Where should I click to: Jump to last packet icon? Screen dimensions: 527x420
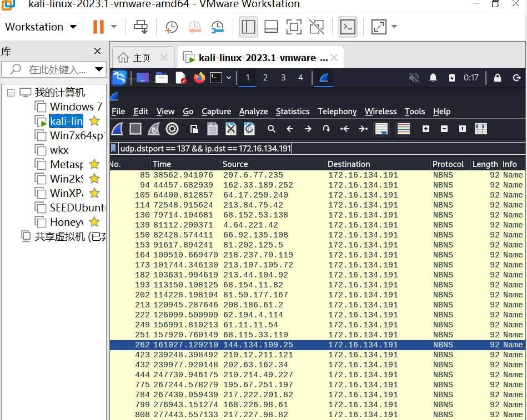click(x=363, y=129)
